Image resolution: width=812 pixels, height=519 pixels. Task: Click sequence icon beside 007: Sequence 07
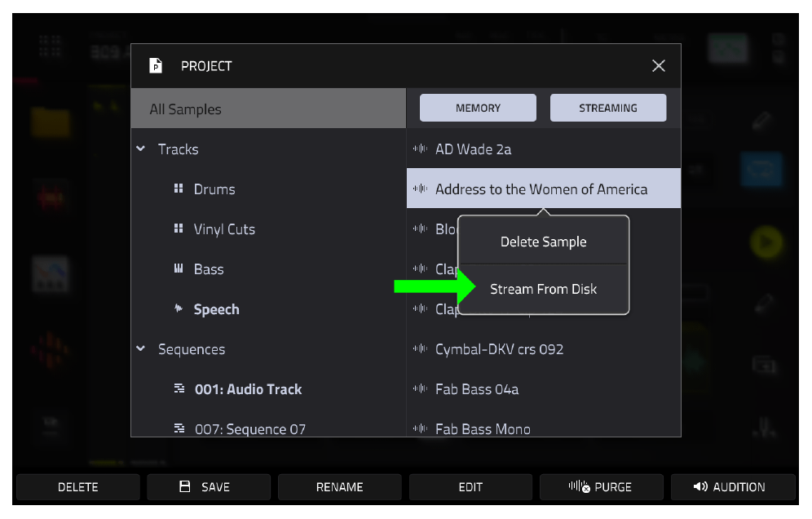(179, 428)
